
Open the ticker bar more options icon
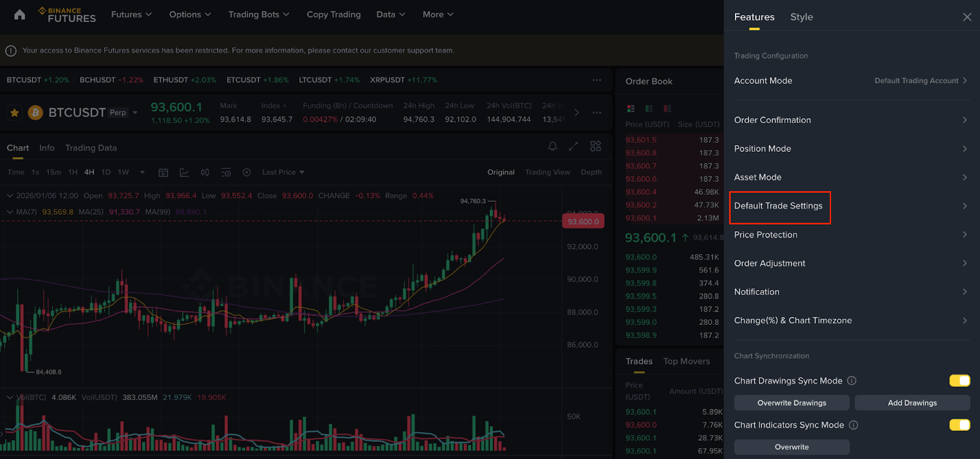(597, 80)
